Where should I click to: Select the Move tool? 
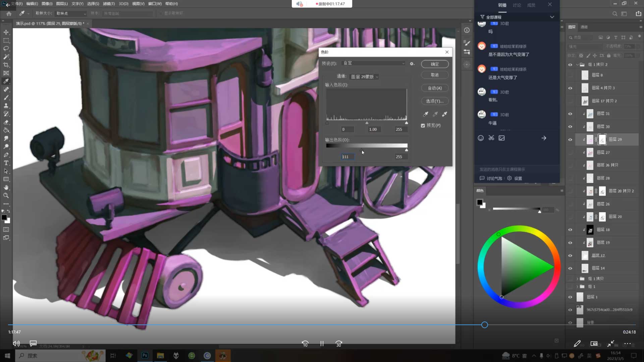pos(6,32)
